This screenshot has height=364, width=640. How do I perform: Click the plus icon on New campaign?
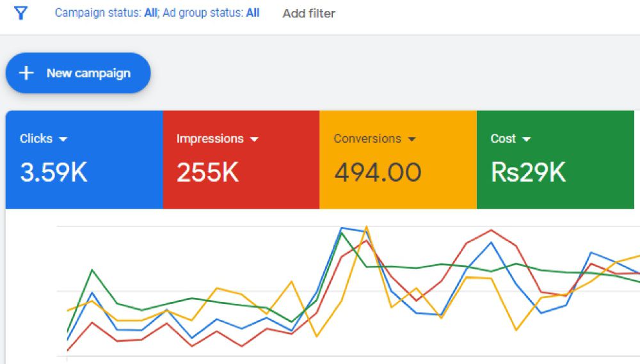(26, 73)
